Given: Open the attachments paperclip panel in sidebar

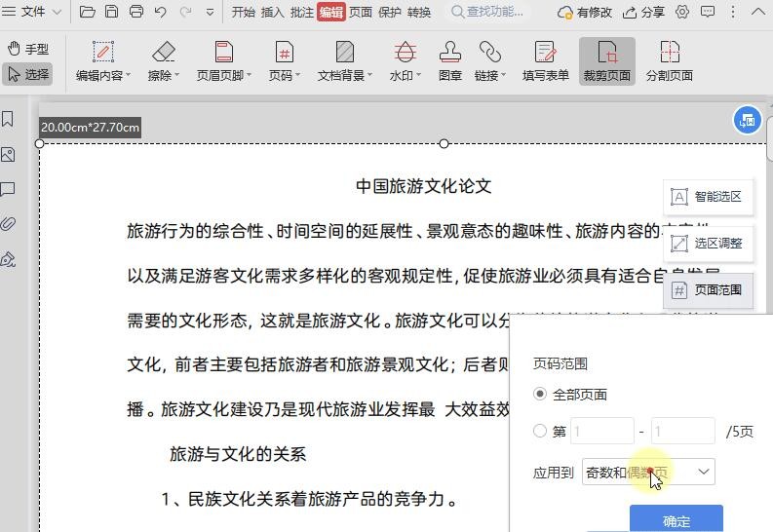Looking at the screenshot, I should (x=8, y=224).
